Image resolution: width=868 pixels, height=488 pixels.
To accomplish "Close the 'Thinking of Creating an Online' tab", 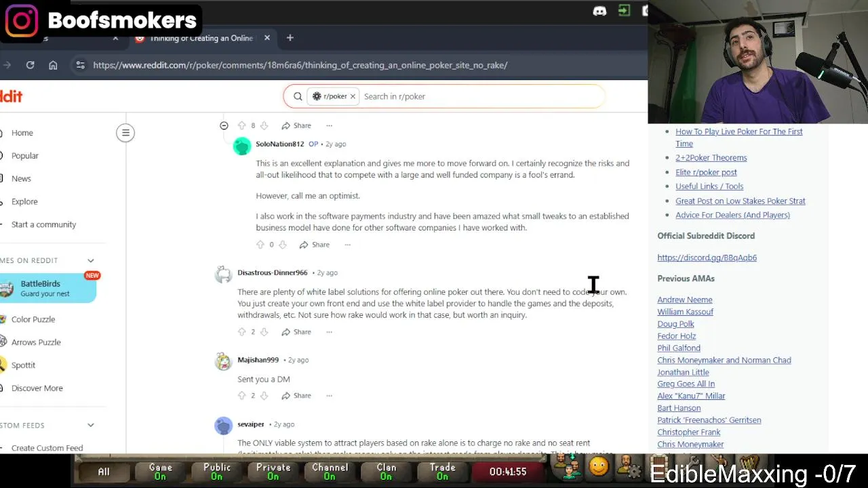I will pyautogui.click(x=267, y=38).
